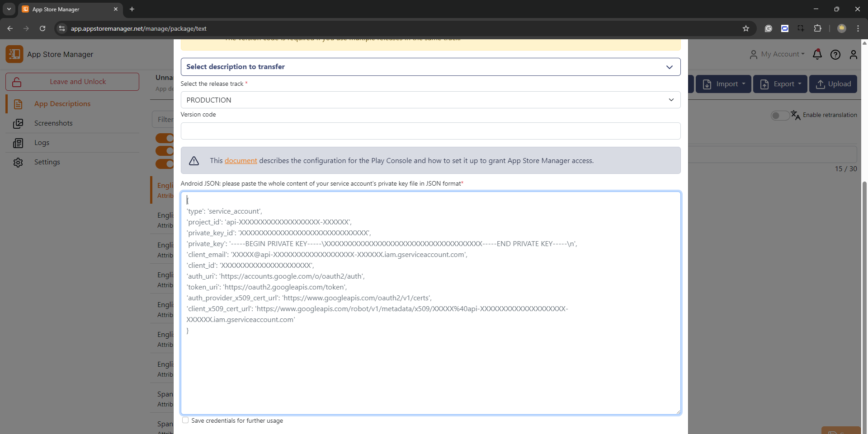Click the Settings gear icon
The height and width of the screenshot is (434, 868).
click(18, 162)
